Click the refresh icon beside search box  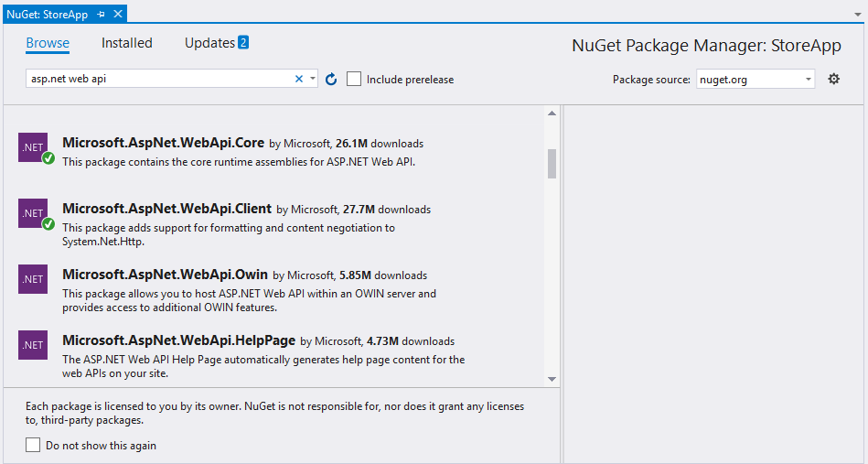point(331,80)
